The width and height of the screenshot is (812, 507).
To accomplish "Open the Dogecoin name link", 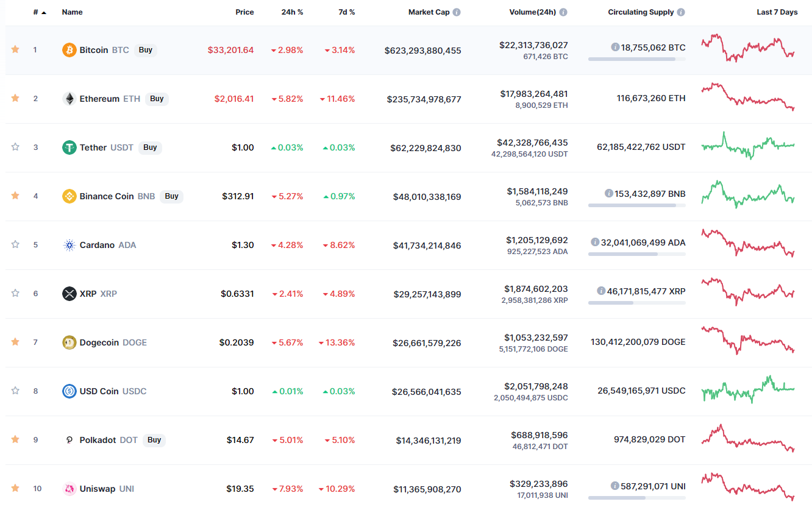I will [x=99, y=342].
